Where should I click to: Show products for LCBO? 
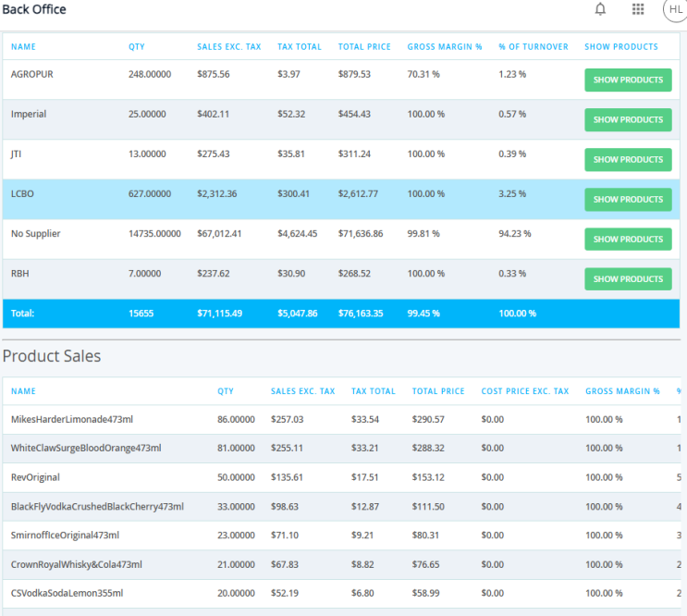(x=628, y=200)
